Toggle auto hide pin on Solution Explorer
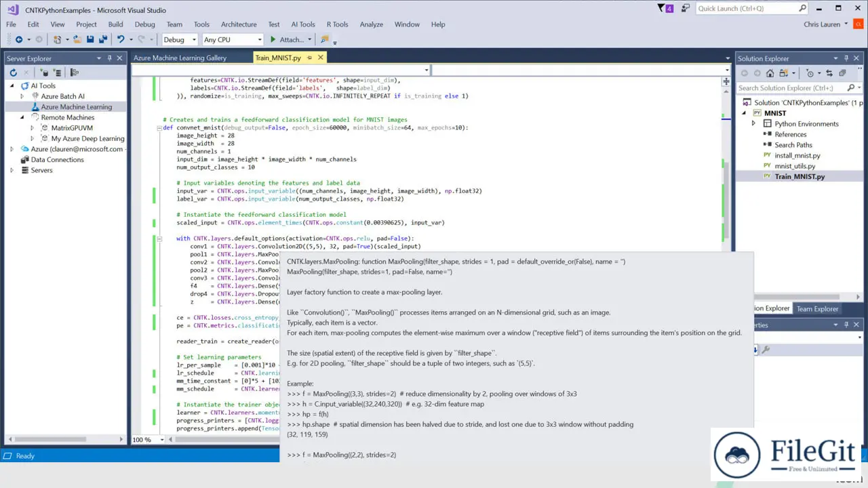The width and height of the screenshot is (868, 488). click(x=848, y=58)
